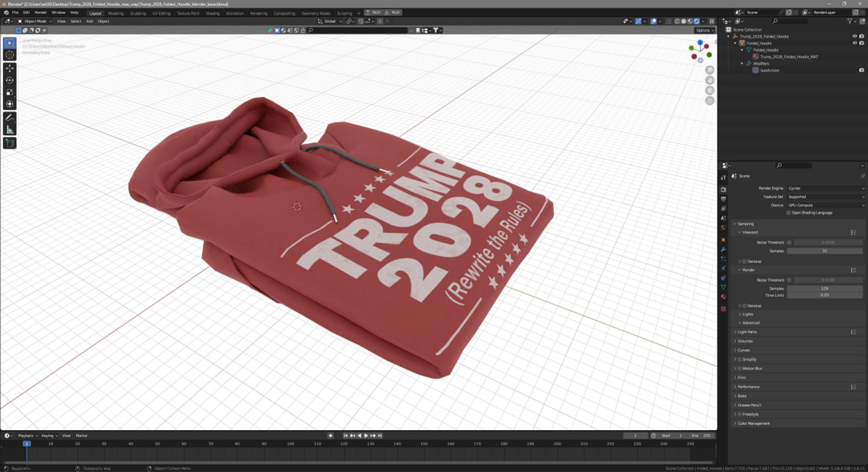This screenshot has width=868, height=472.
Task: Click the outliner search field
Action: [789, 21]
